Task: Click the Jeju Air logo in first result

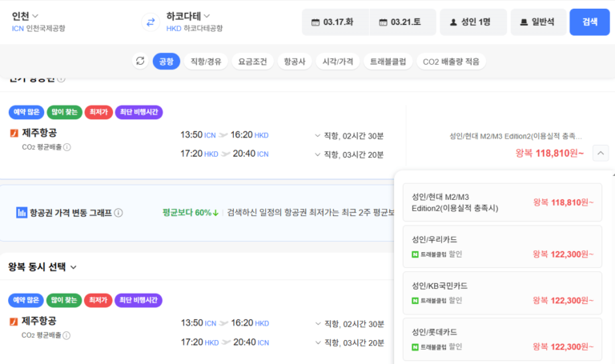Action: click(14, 133)
